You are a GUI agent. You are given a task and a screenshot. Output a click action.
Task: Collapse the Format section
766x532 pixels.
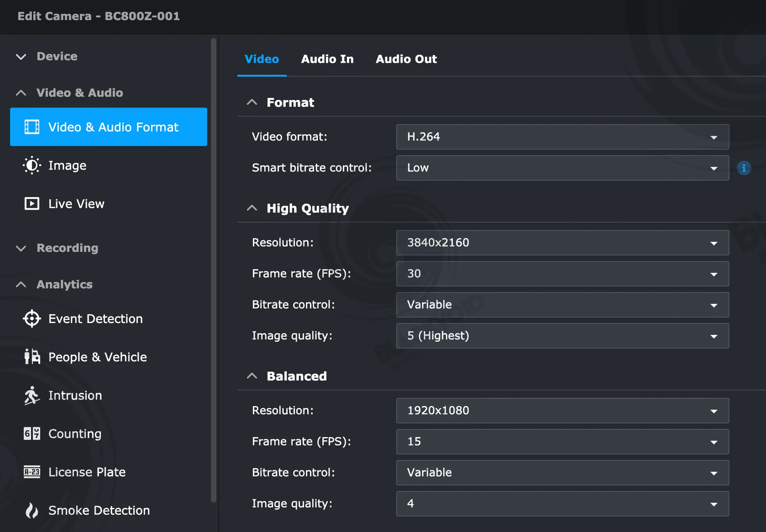click(252, 102)
